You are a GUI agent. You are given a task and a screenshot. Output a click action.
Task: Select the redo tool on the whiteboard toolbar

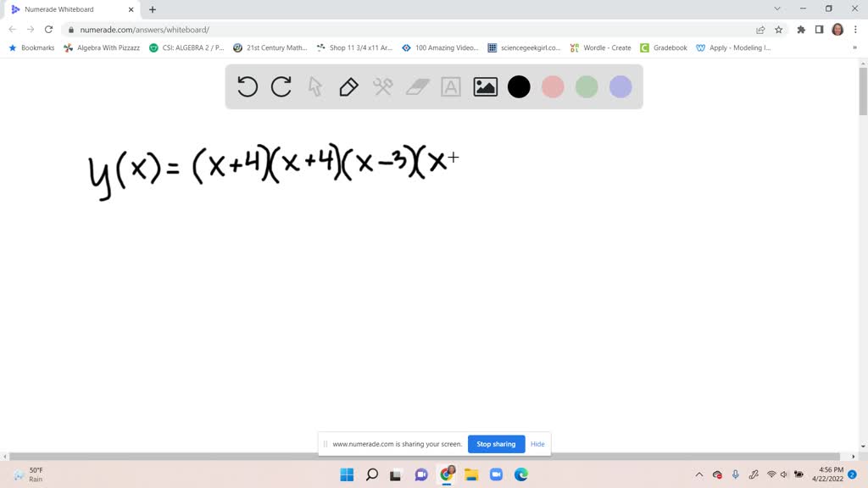(281, 86)
